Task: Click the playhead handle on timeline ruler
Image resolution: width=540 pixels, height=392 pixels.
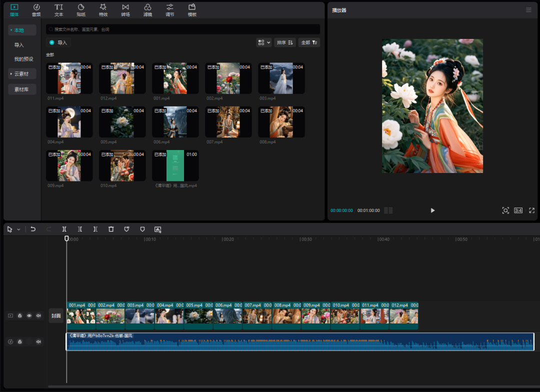Action: [x=66, y=238]
